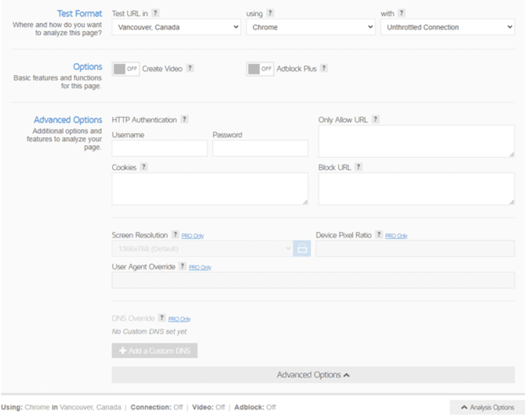Click the 'No Custom DNS set yet' text

[x=149, y=332]
